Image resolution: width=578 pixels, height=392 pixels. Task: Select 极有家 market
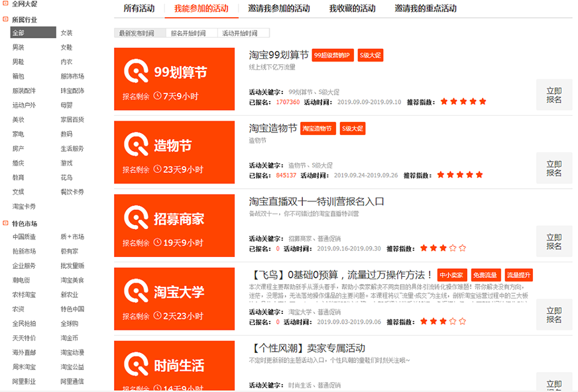pyautogui.click(x=70, y=251)
